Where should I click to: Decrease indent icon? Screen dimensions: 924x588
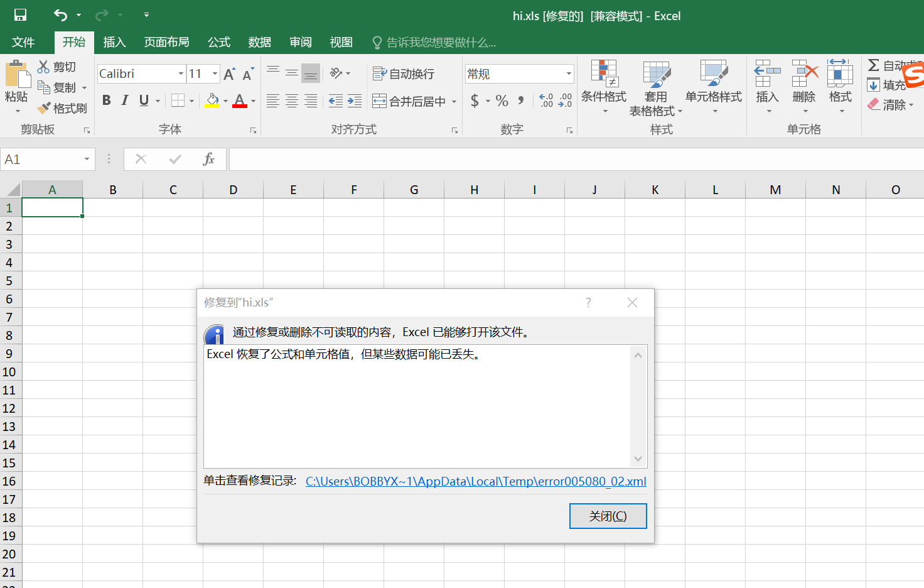(336, 101)
